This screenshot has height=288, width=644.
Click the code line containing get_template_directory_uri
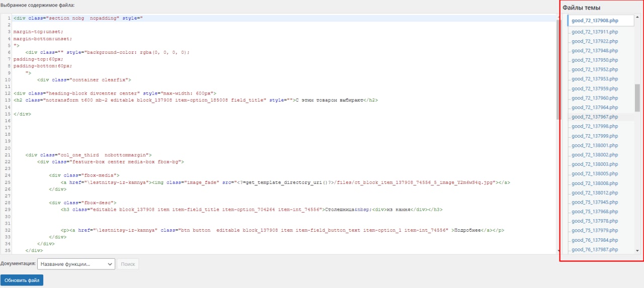click(x=284, y=182)
